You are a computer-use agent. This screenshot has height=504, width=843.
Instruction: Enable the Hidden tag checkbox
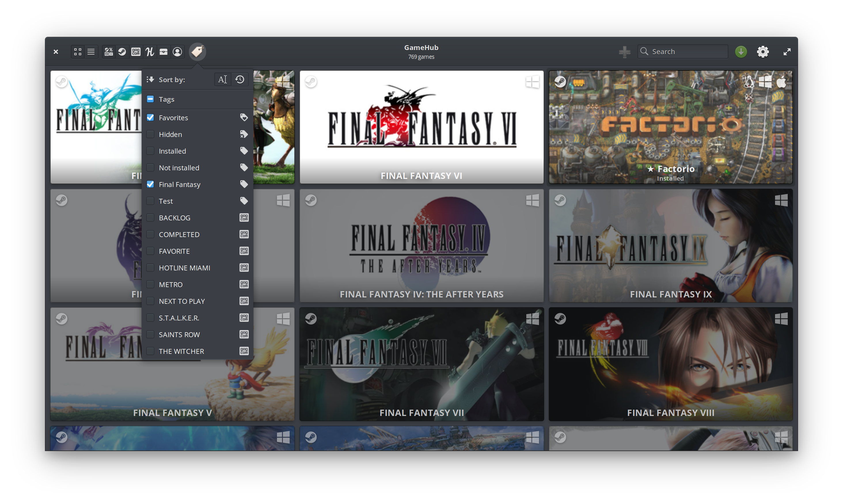150,134
